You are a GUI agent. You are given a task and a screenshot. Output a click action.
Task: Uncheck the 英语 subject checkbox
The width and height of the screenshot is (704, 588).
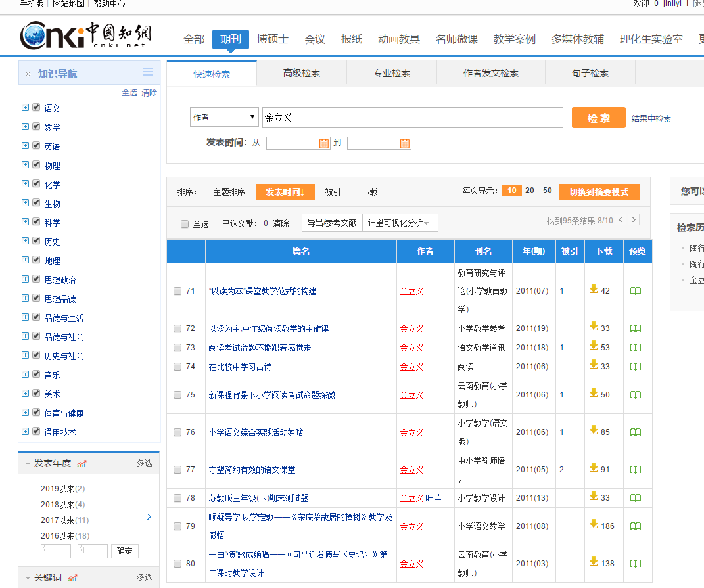coord(36,146)
